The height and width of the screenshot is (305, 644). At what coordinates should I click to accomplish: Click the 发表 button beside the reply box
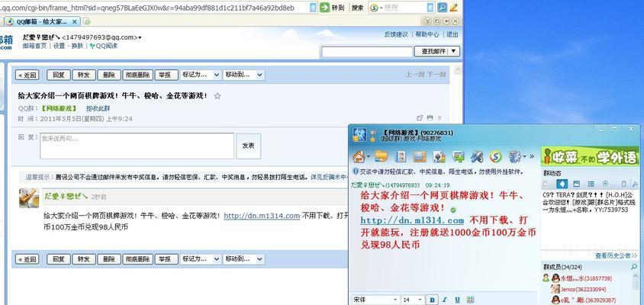249,146
